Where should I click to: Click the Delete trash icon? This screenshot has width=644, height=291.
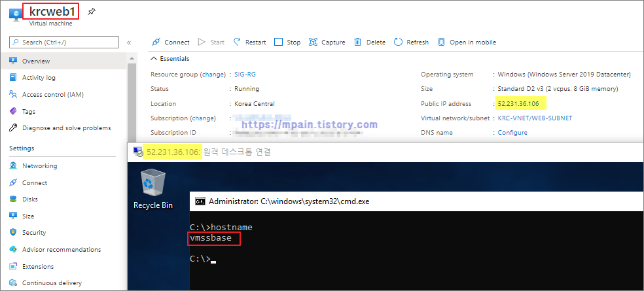(x=358, y=42)
